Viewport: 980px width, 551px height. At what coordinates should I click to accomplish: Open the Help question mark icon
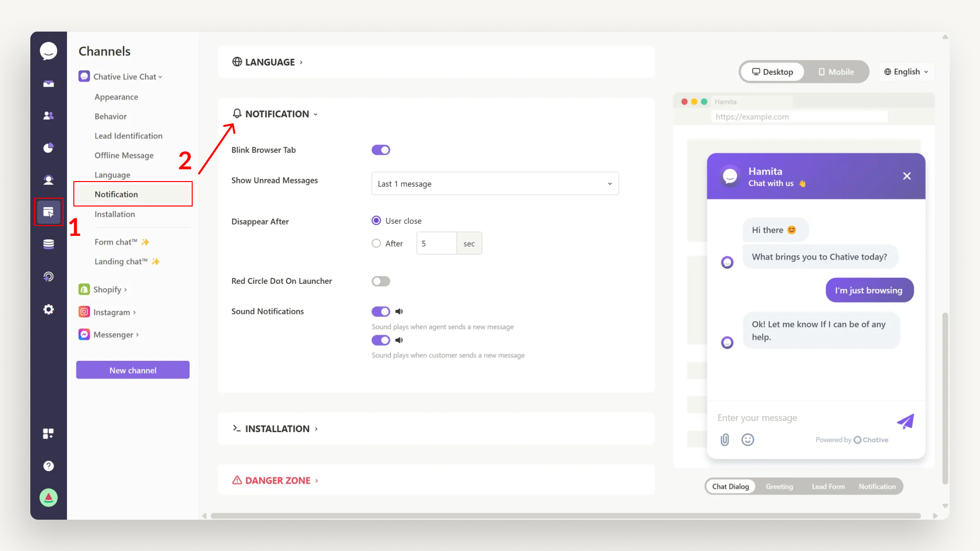(48, 465)
